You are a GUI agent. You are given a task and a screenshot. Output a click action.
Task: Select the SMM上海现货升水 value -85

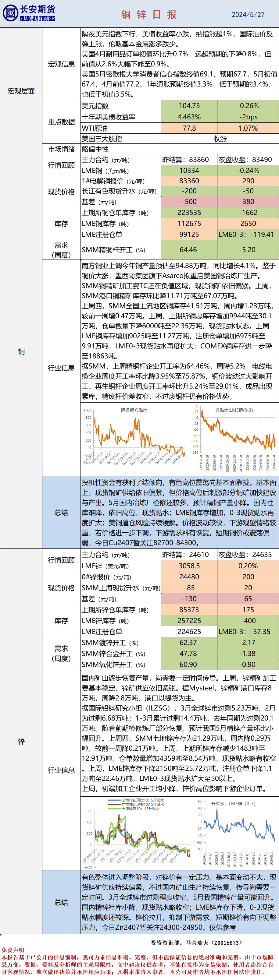189,588
